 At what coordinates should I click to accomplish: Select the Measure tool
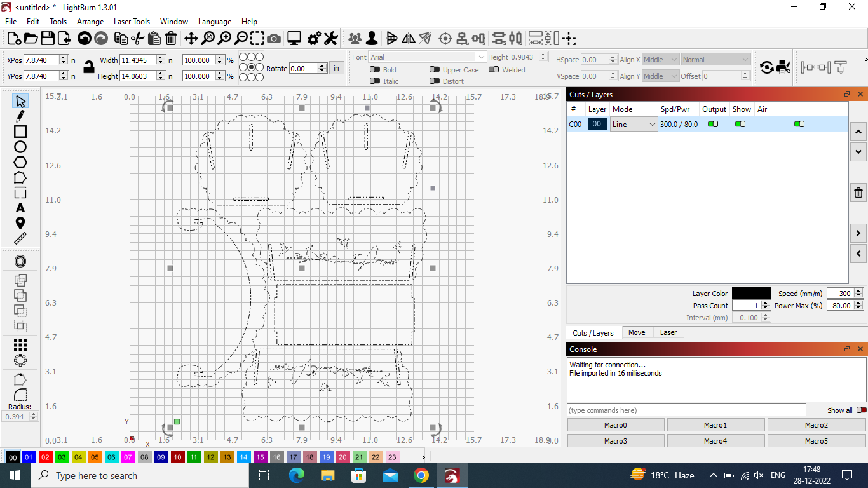coord(20,238)
